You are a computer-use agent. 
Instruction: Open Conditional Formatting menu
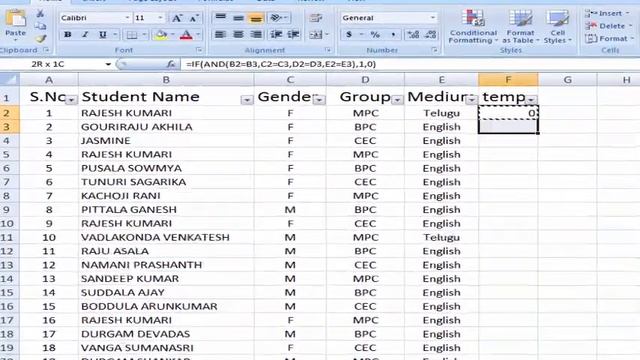click(x=473, y=26)
